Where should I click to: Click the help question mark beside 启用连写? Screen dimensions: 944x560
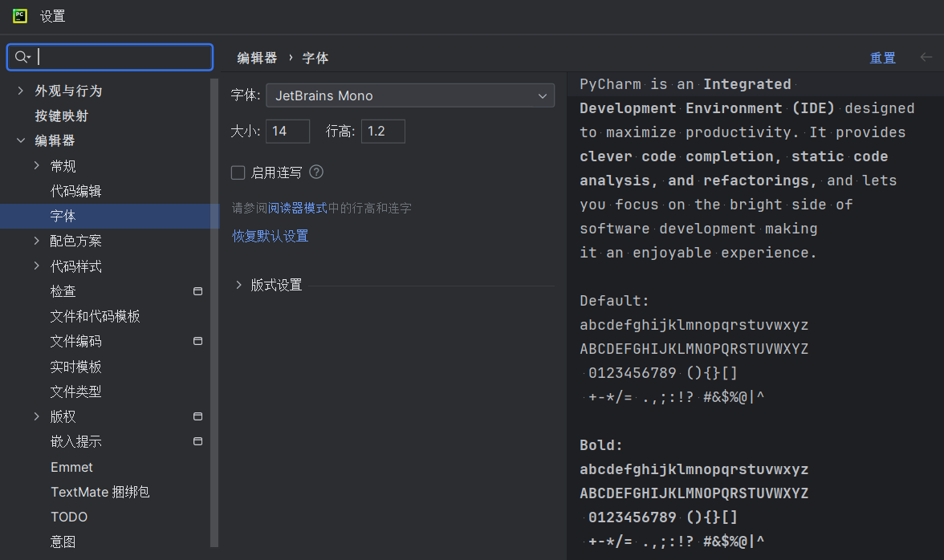316,172
